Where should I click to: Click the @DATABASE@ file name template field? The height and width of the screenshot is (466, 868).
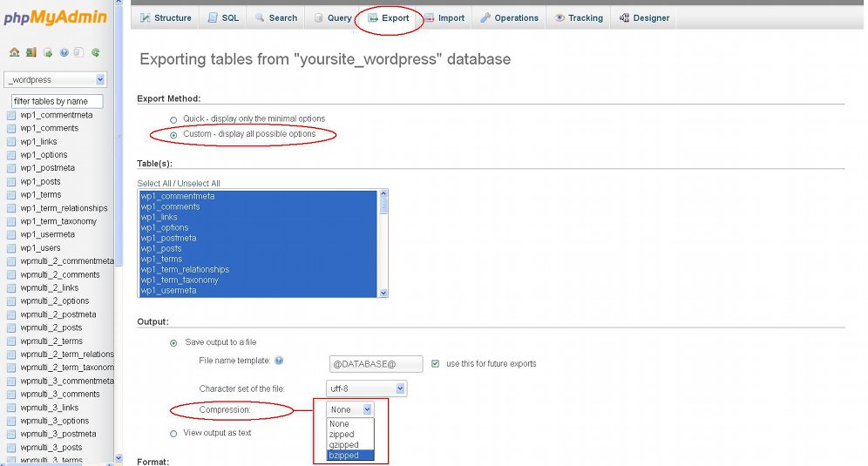376,364
